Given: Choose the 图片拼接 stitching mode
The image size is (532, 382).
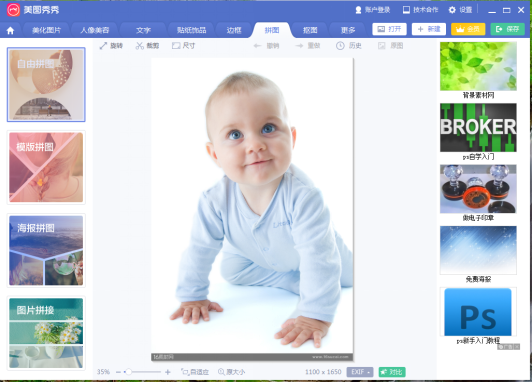Looking at the screenshot, I should pyautogui.click(x=46, y=333).
